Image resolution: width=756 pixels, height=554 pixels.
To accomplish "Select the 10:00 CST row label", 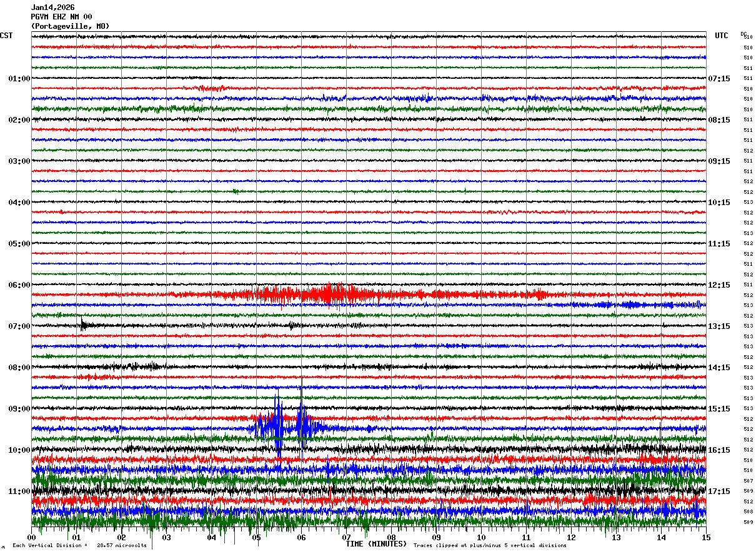I will (x=19, y=450).
